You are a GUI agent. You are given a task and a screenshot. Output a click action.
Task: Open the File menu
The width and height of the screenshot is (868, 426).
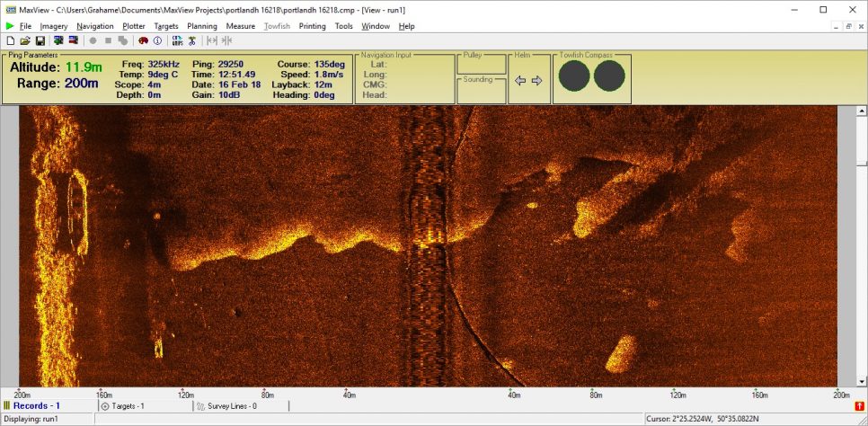(x=25, y=26)
